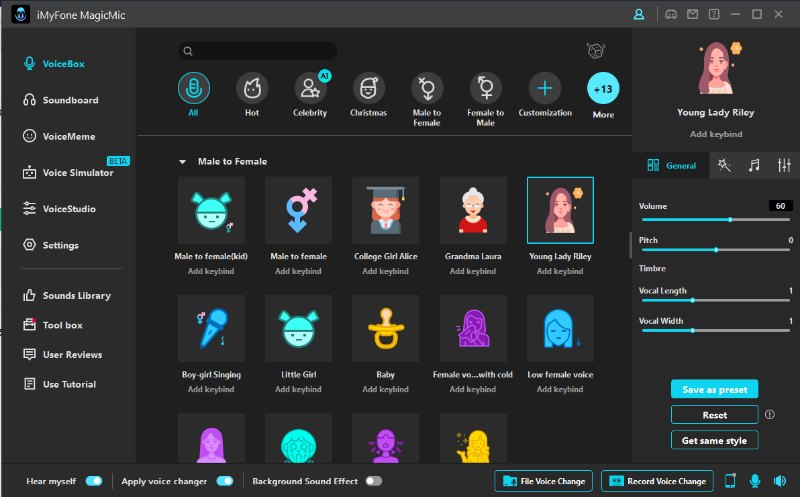The image size is (800, 497).
Task: Show +13 More categories
Action: (x=603, y=88)
